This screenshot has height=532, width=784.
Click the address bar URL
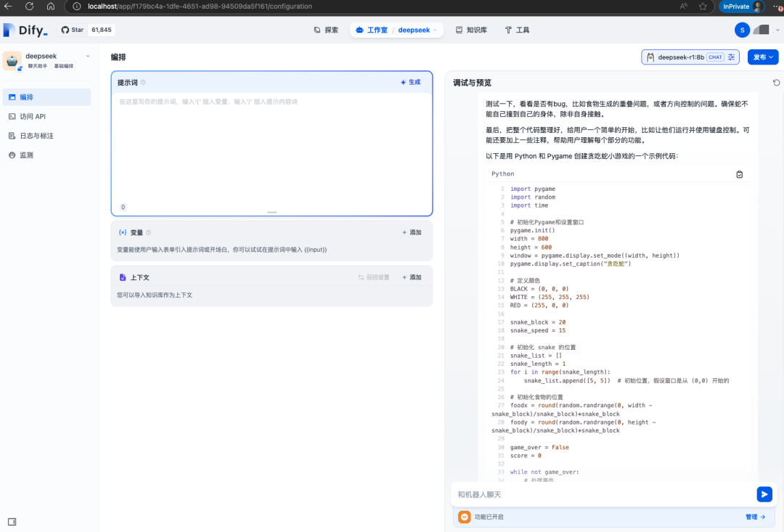[x=200, y=7]
